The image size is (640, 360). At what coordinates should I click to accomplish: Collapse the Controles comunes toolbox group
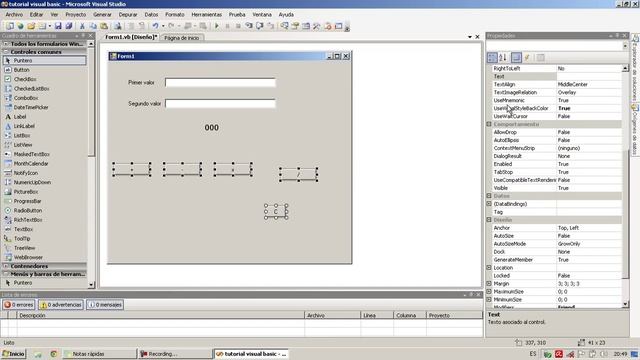point(6,52)
